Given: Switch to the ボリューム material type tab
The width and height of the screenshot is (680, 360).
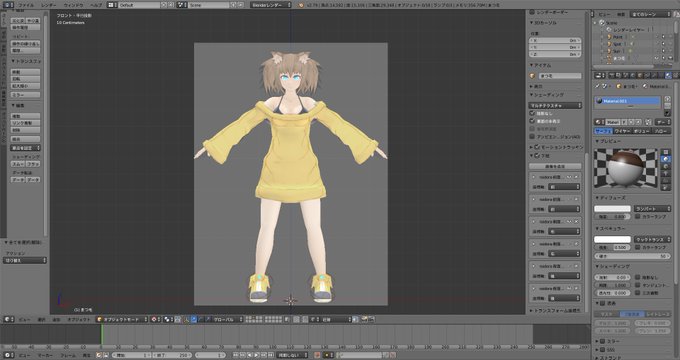Looking at the screenshot, I should pyautogui.click(x=642, y=131).
